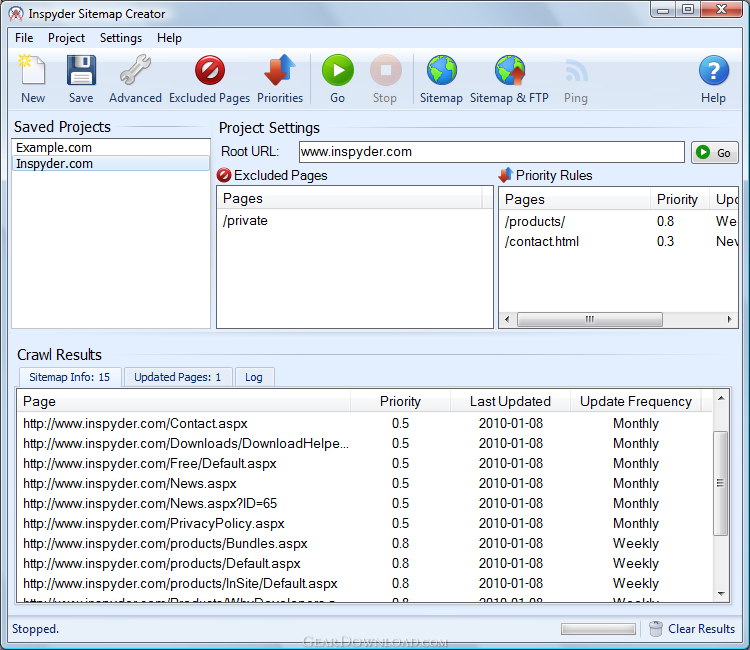Start crawl with green Go toolbar icon
Screen dimensions: 750x650
pyautogui.click(x=338, y=71)
